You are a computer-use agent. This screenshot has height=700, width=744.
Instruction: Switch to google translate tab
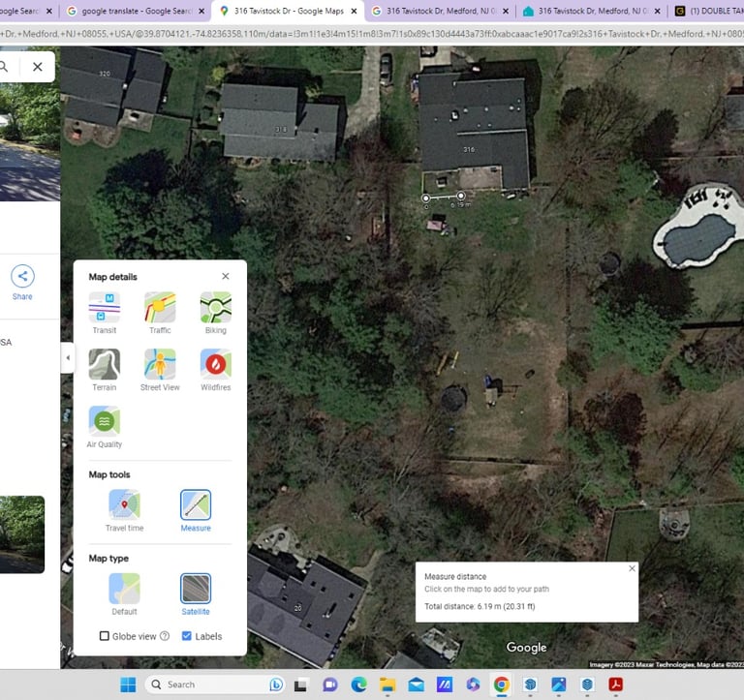[136, 11]
